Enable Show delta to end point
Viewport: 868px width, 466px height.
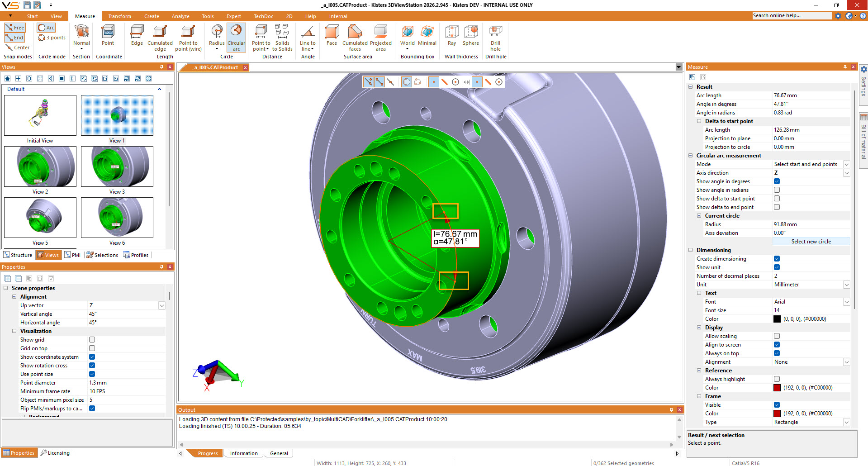[777, 207]
